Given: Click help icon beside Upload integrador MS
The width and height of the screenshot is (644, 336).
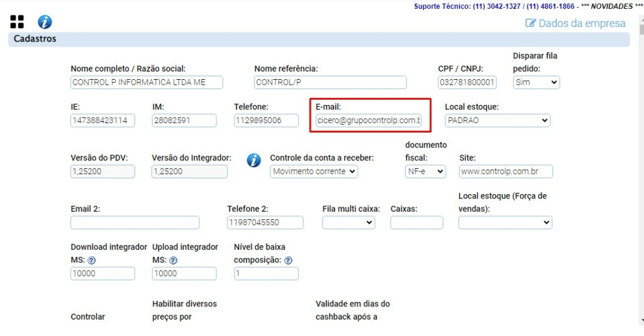Looking at the screenshot, I should [174, 261].
